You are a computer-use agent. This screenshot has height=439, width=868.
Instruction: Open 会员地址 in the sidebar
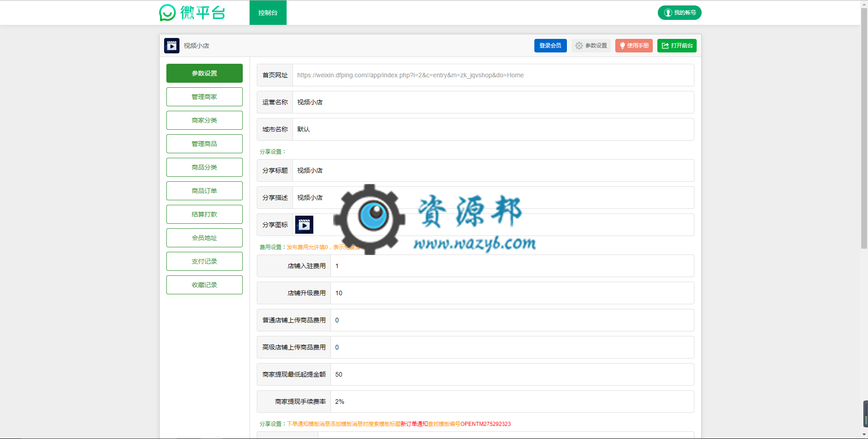point(204,238)
